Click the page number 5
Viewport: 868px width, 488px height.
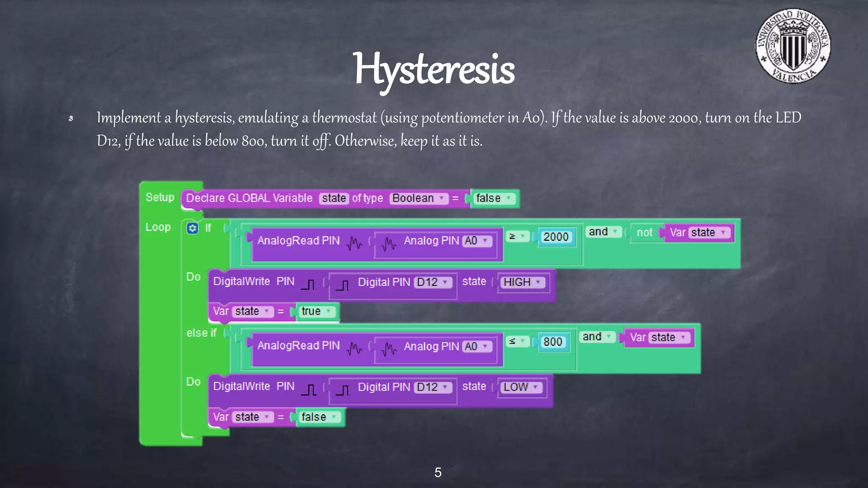pos(438,472)
